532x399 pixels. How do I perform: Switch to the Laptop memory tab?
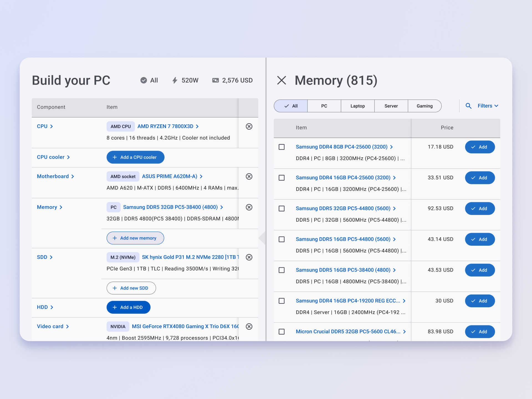(x=357, y=106)
